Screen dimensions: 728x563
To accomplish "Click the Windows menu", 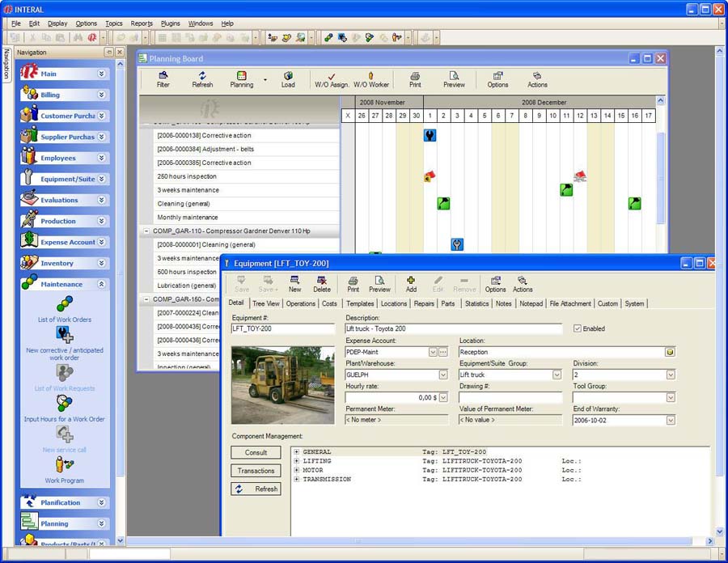I will 201,23.
